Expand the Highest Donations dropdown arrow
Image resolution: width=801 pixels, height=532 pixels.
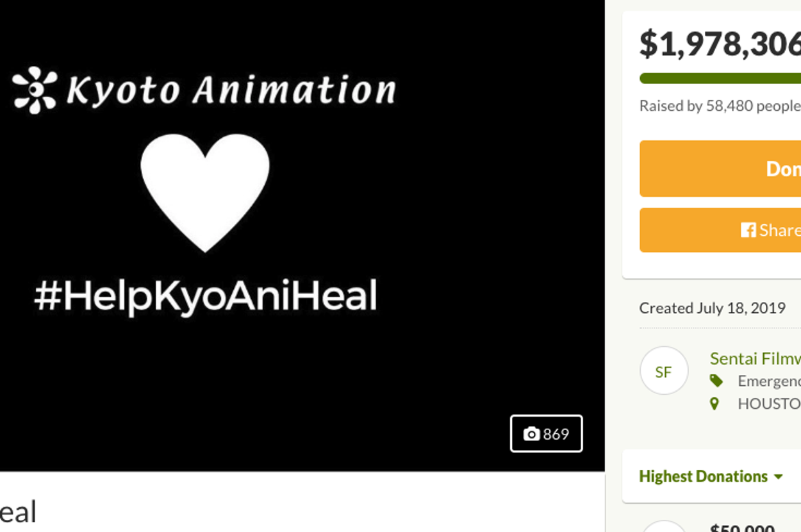779,477
